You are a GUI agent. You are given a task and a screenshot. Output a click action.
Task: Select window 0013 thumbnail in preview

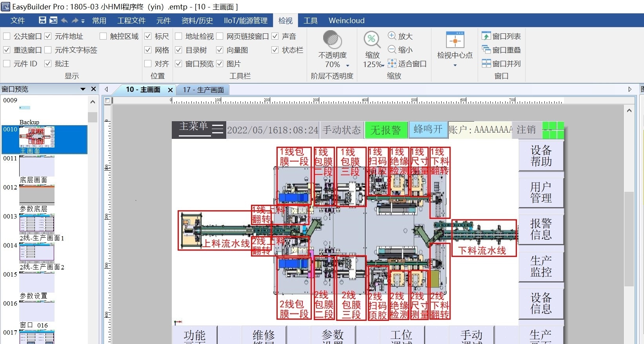tap(37, 223)
